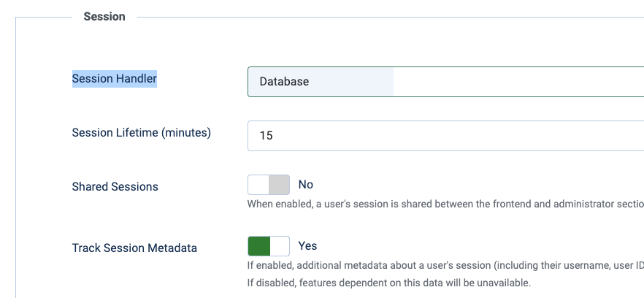
Task: Click the Session Lifetime minutes input field
Action: 445,136
